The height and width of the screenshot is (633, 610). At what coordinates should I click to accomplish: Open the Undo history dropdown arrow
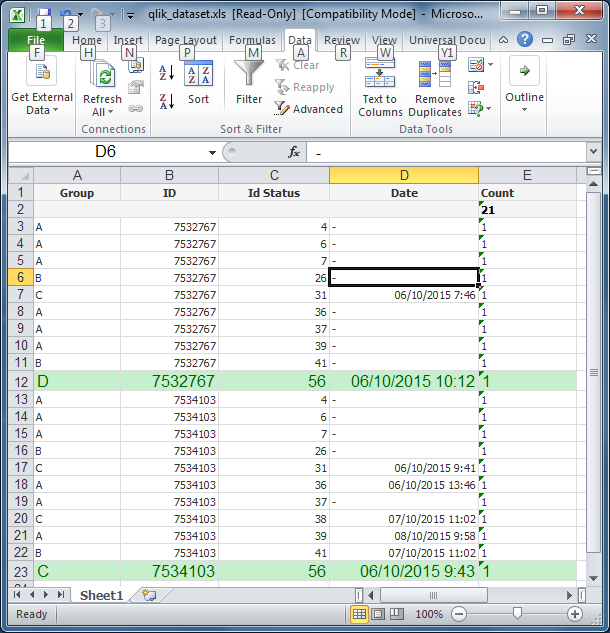pos(80,15)
